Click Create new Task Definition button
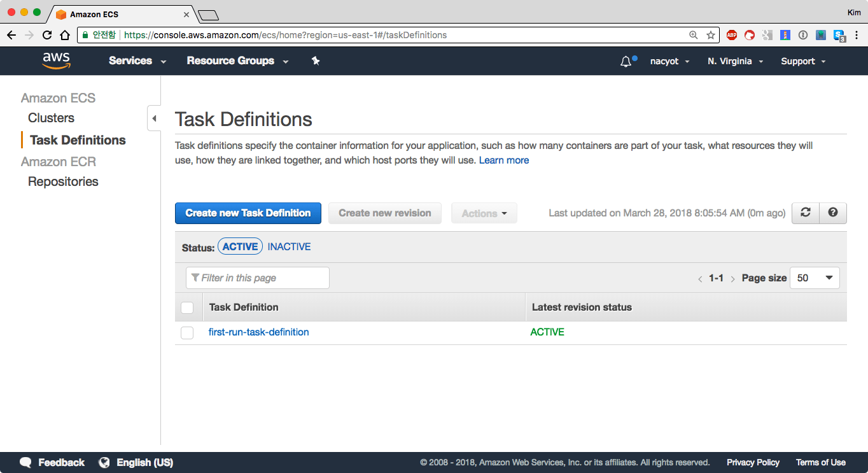This screenshot has height=473, width=868. (x=248, y=213)
